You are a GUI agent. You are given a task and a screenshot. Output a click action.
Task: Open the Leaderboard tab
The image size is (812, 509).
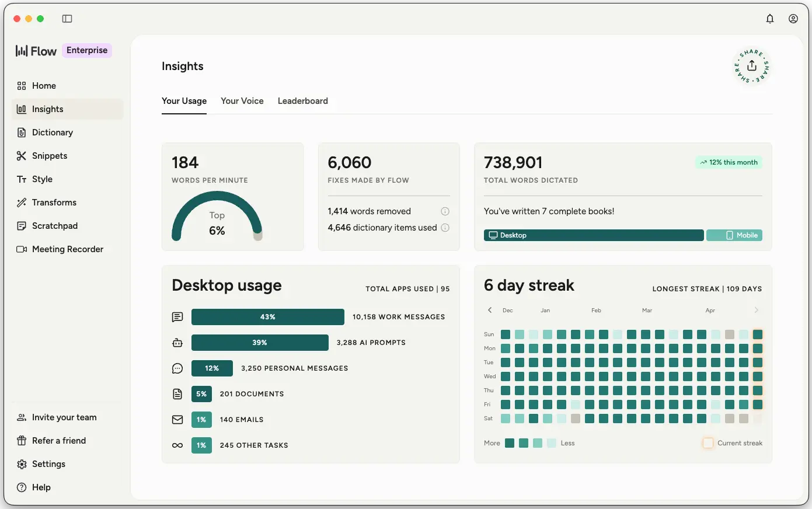[x=303, y=101]
